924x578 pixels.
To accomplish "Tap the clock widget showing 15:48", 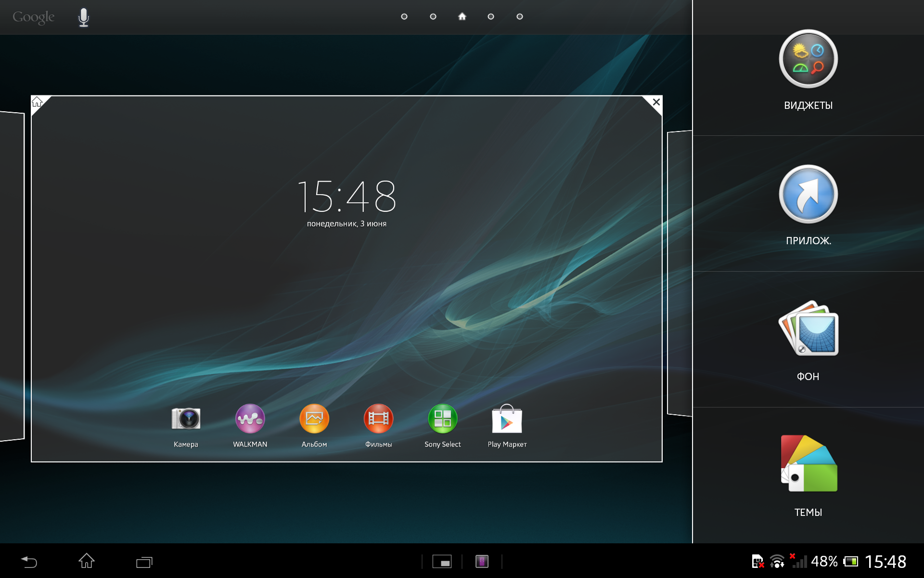I will (x=346, y=196).
